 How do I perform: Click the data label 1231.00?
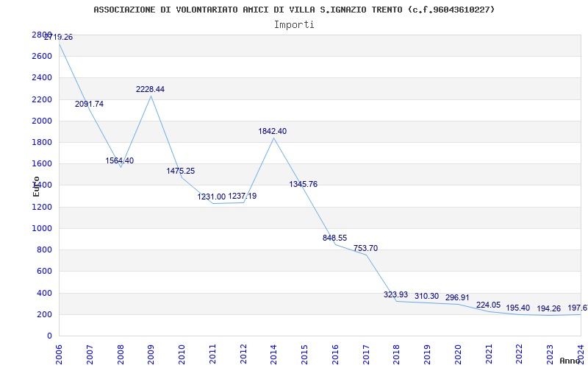(x=212, y=197)
